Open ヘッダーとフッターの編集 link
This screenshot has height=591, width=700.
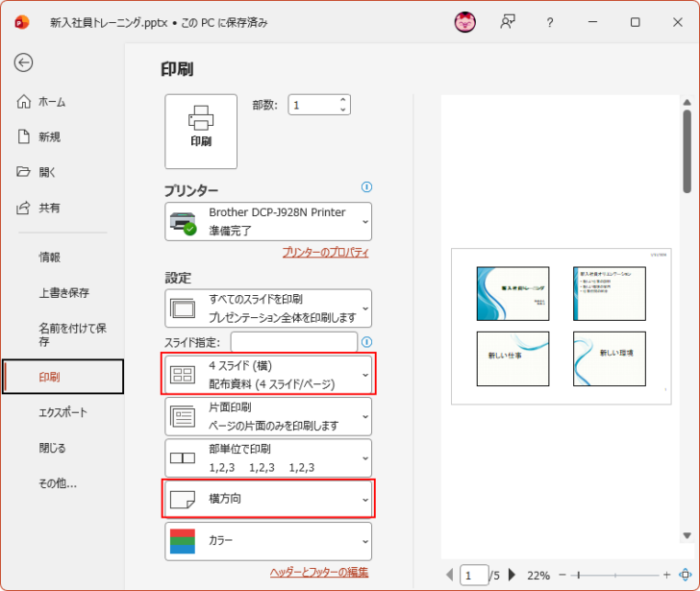319,573
